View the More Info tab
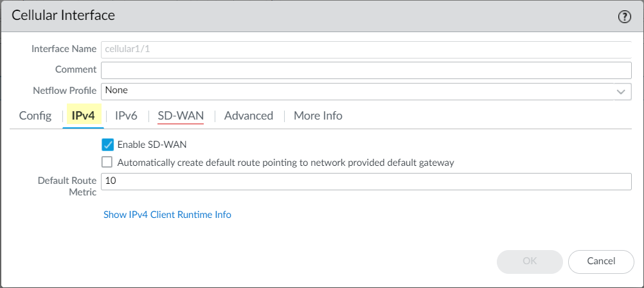The height and width of the screenshot is (288, 644). [318, 116]
